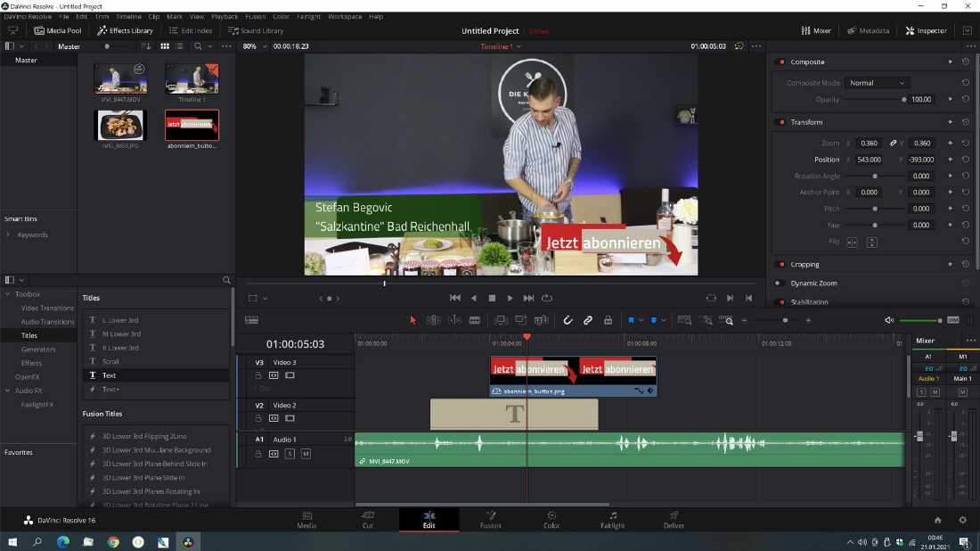Solo Audio 1 track S button
The image size is (980, 551).
[290, 454]
